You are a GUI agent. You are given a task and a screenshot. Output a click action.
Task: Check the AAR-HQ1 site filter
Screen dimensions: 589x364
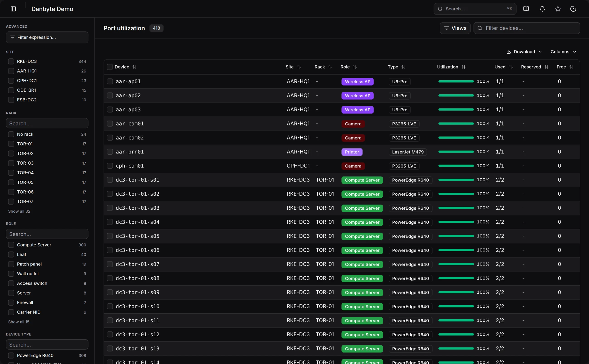[x=11, y=71]
